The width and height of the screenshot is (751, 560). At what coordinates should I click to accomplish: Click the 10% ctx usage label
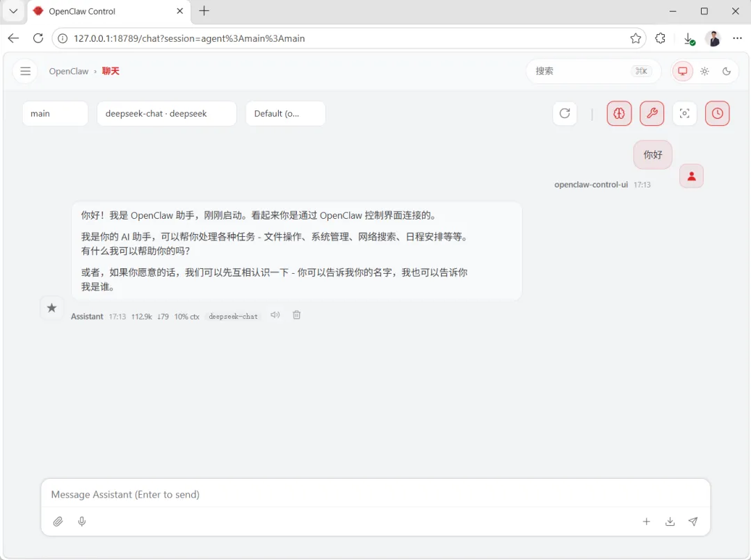(187, 317)
